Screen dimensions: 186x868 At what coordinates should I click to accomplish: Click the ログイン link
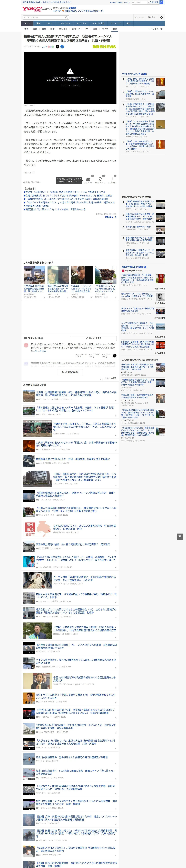pos(57,11)
